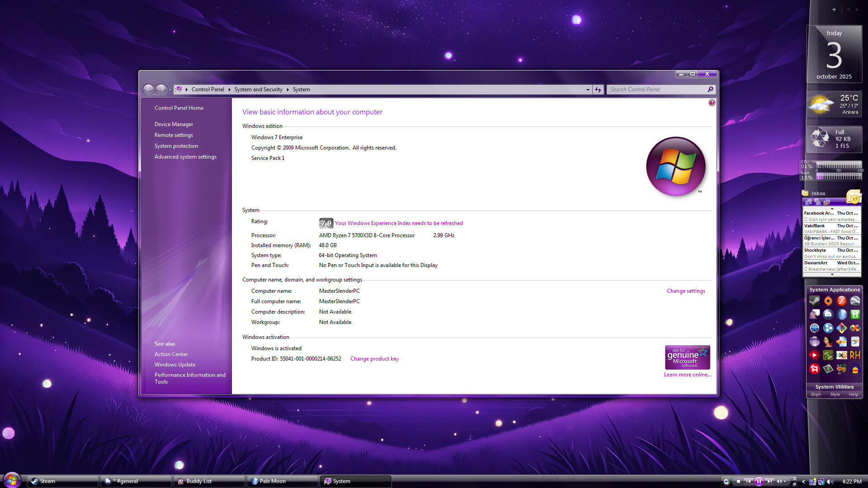Open Performance Information and Tools
Image resolution: width=868 pixels, height=488 pixels.
tap(190, 378)
